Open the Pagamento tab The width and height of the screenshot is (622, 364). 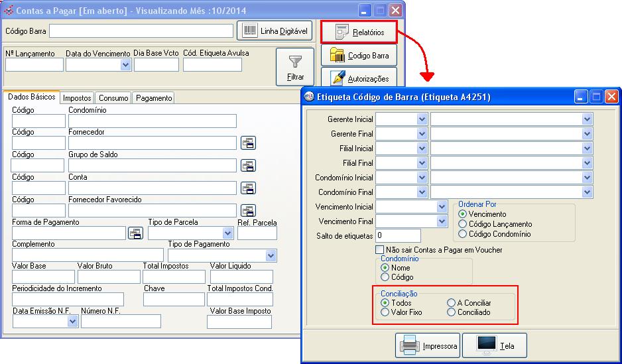click(154, 98)
